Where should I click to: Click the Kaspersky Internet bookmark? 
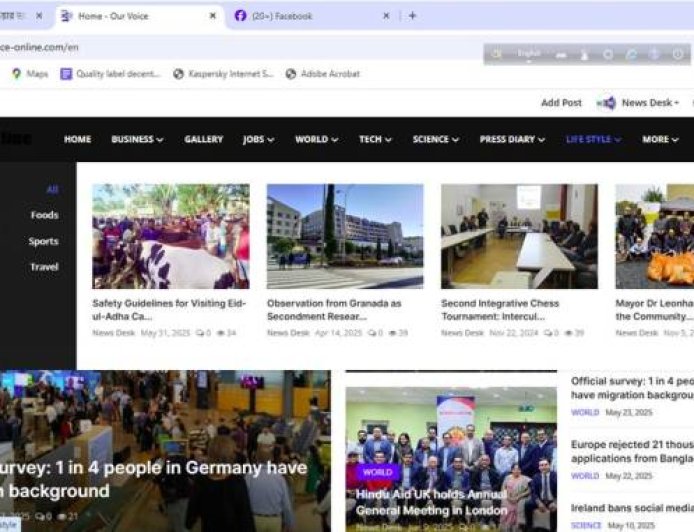tap(223, 74)
